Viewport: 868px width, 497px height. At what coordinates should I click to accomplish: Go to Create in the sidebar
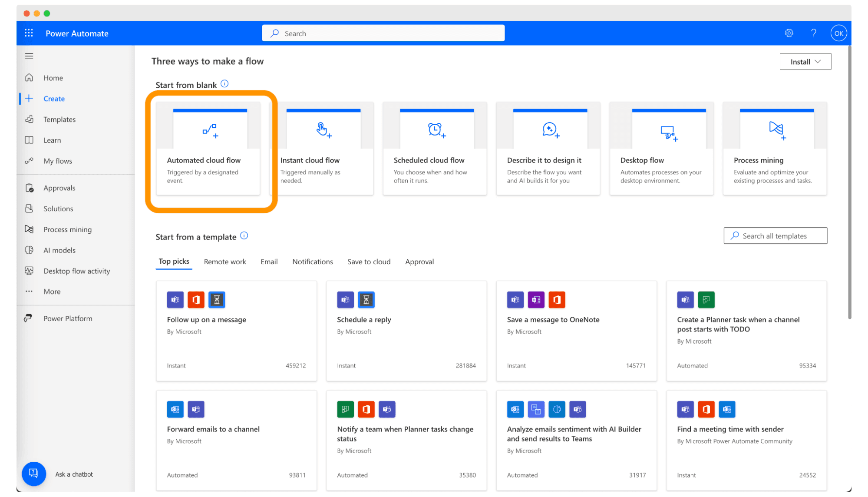[54, 99]
